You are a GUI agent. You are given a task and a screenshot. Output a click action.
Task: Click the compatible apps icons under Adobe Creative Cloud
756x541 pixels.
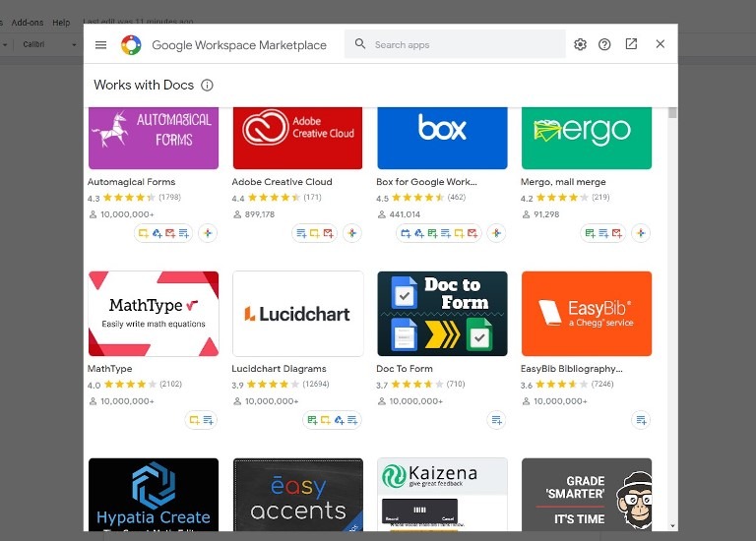pyautogui.click(x=314, y=233)
